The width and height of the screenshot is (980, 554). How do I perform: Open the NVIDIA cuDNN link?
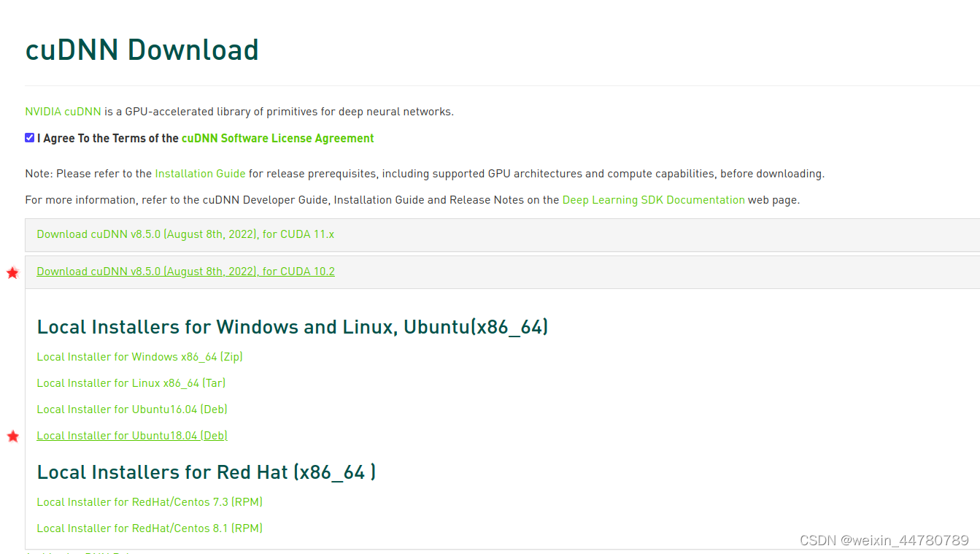tap(63, 111)
